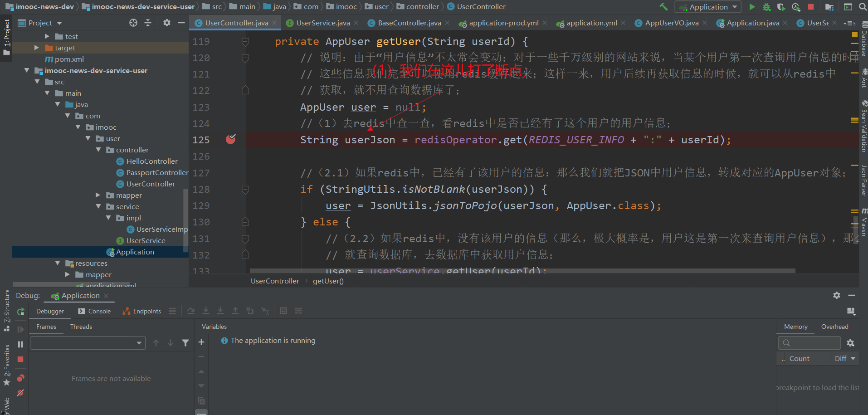Open the debugger Layout Settings icon

tap(851, 311)
